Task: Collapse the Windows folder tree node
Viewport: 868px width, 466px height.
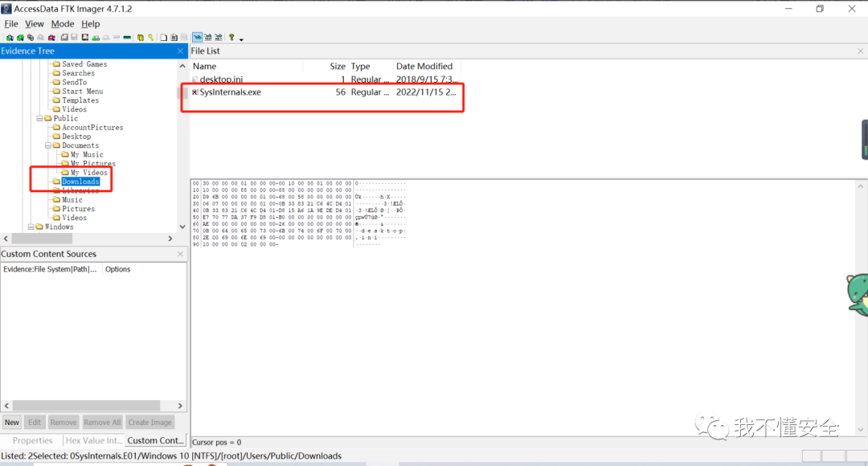Action: tap(31, 227)
